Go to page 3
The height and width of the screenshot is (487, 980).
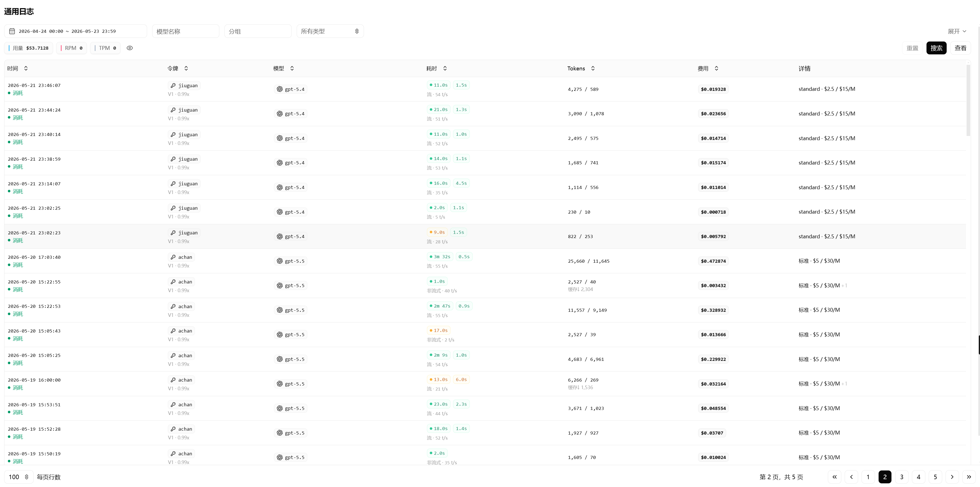tap(902, 477)
